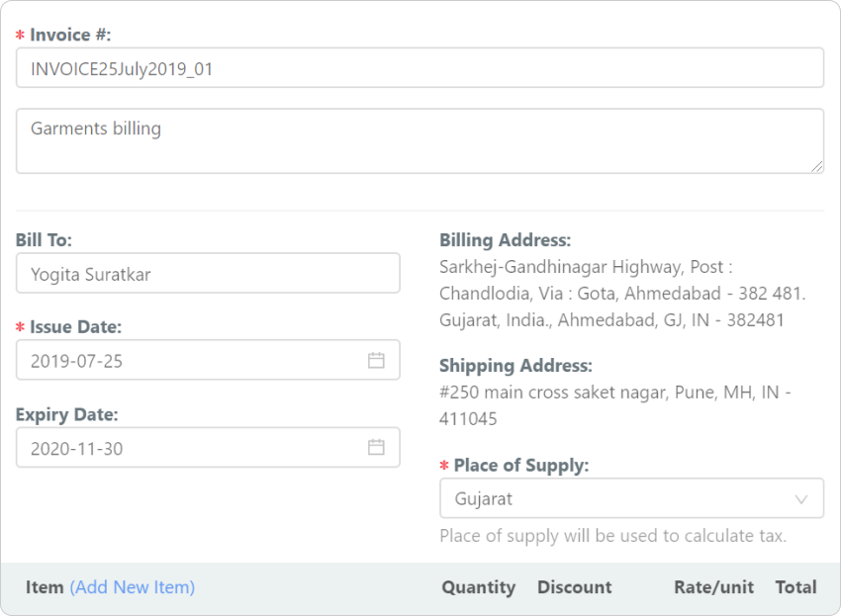Click the Bill To label
Screen dimensions: 841x616
click(x=44, y=240)
